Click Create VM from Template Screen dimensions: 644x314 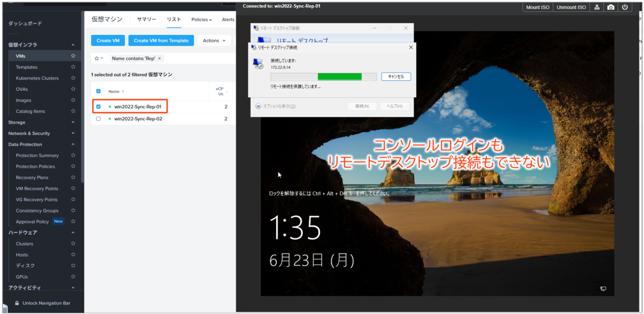161,41
